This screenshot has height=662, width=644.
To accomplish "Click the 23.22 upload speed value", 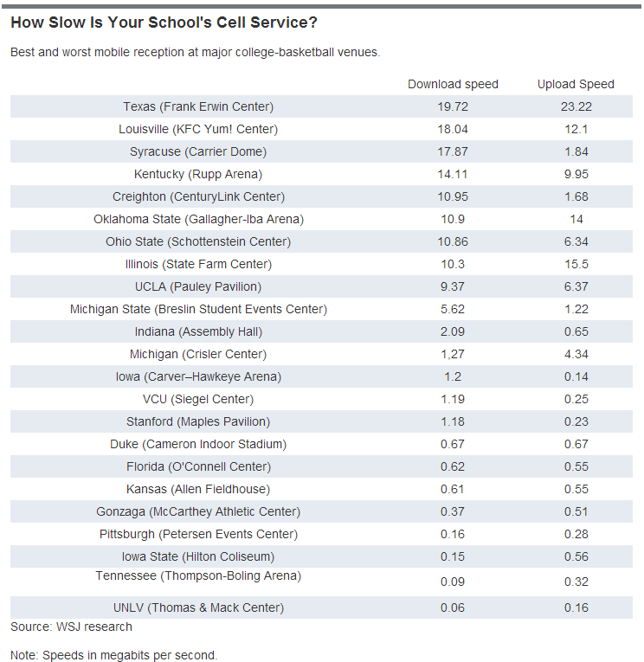I will pyautogui.click(x=576, y=106).
